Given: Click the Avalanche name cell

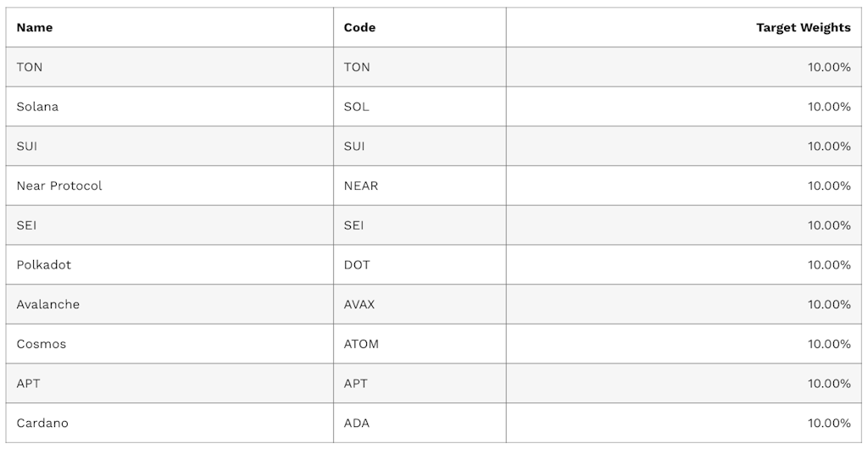Looking at the screenshot, I should (48, 304).
